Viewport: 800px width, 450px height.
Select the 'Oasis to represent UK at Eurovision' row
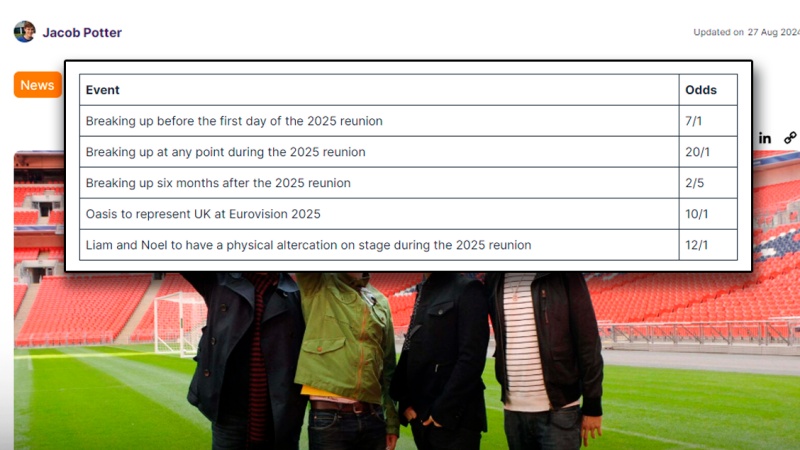click(408, 214)
